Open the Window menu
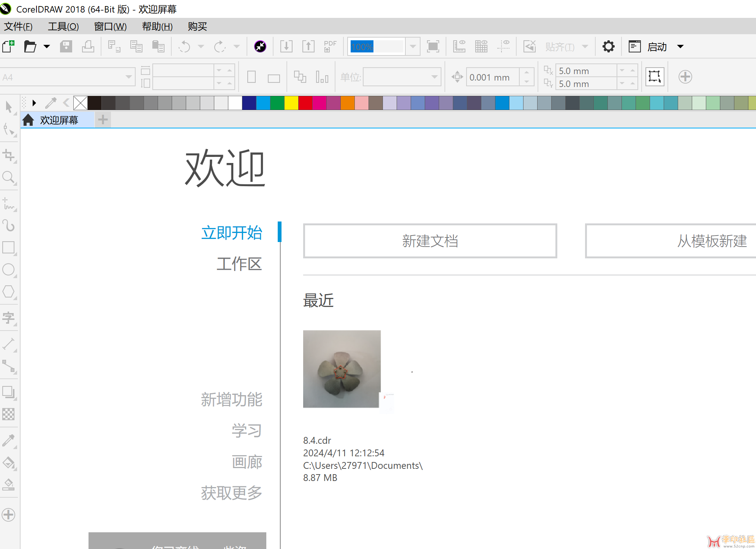This screenshot has width=756, height=549. coord(110,26)
